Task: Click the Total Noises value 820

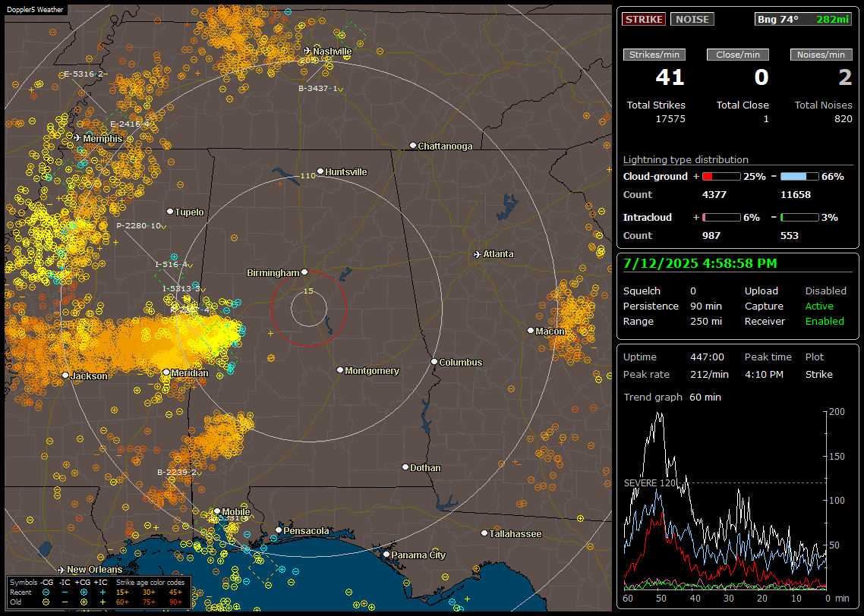Action: [x=843, y=119]
